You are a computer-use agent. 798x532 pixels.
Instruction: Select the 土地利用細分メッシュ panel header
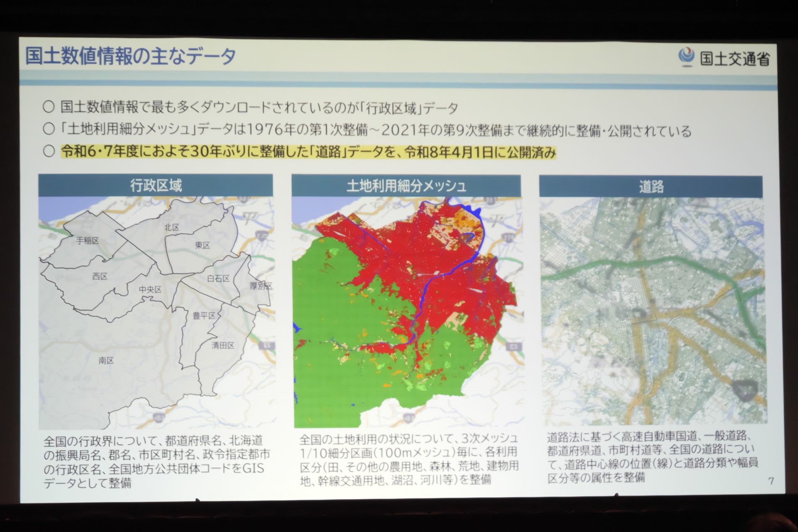pos(406,186)
